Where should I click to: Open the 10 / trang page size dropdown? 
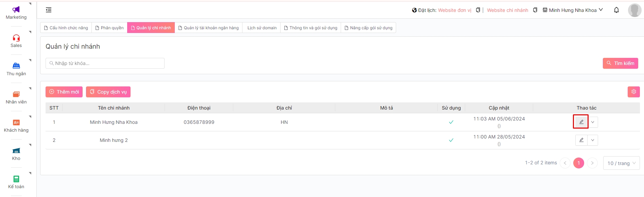pos(621,163)
